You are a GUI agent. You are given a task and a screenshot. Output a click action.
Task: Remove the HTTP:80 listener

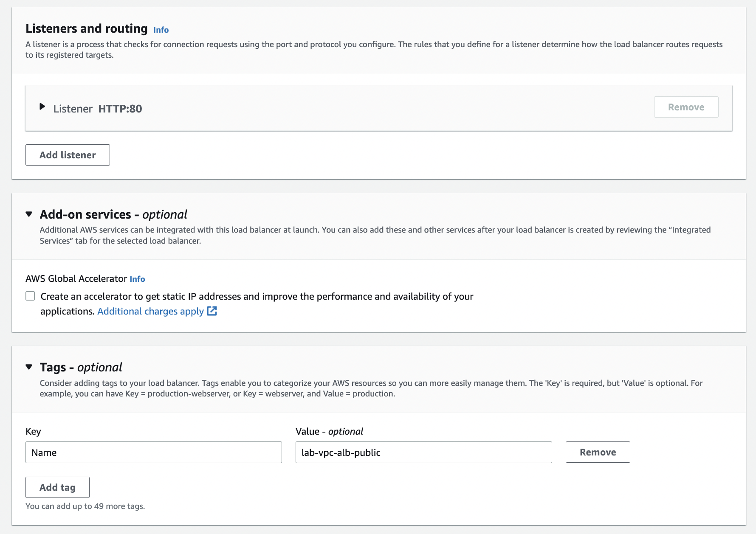click(686, 107)
